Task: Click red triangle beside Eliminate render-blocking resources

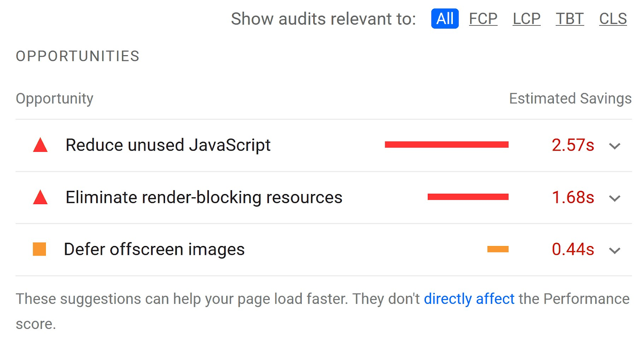Action: pos(40,198)
